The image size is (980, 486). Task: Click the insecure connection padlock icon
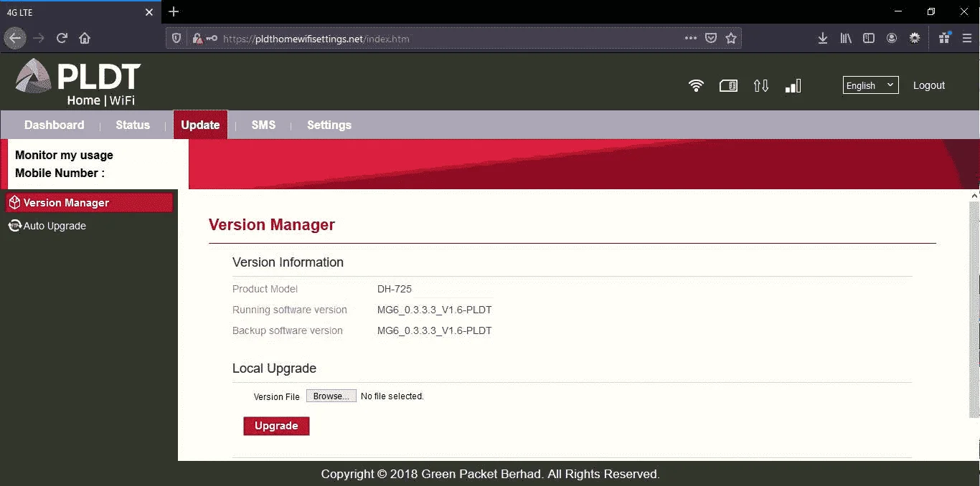tap(197, 39)
